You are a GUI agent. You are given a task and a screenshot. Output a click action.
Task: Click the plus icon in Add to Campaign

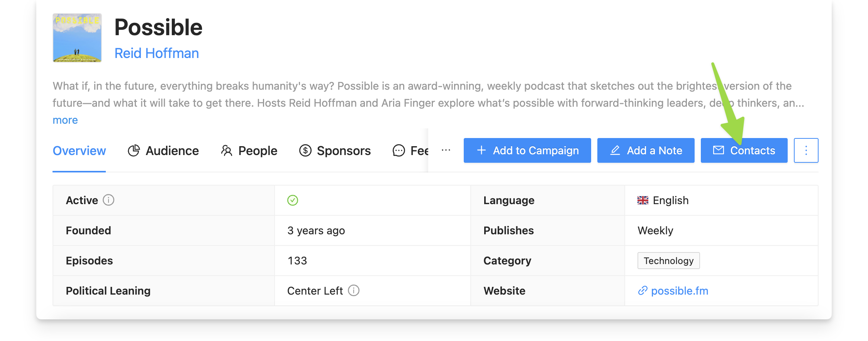481,150
